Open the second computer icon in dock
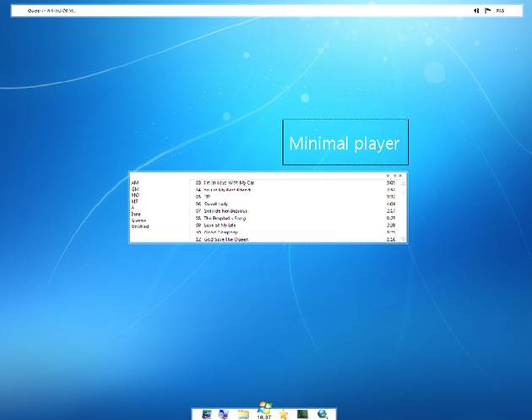 coord(223,414)
